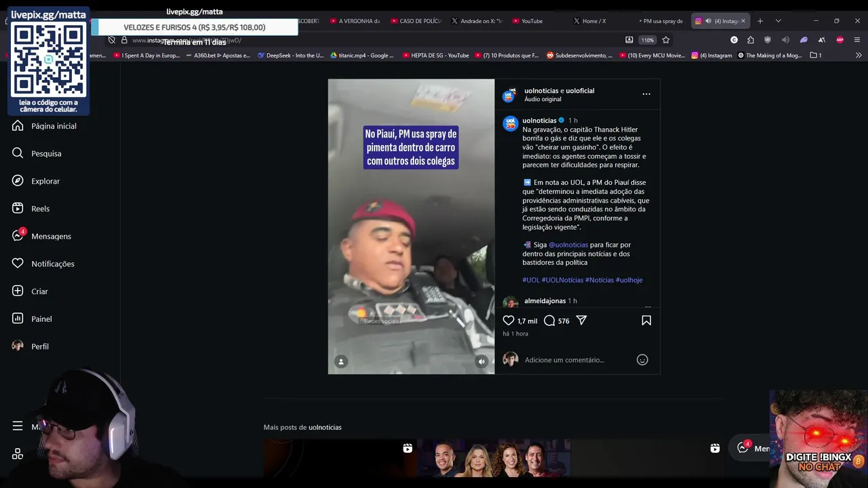Open the Subdesenvolvimento bookmark
This screenshot has height=488, width=868.
(580, 56)
